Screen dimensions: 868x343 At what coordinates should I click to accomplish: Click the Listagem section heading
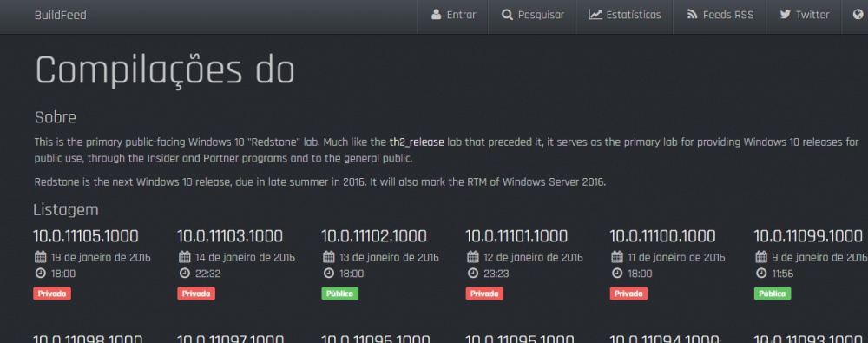66,210
